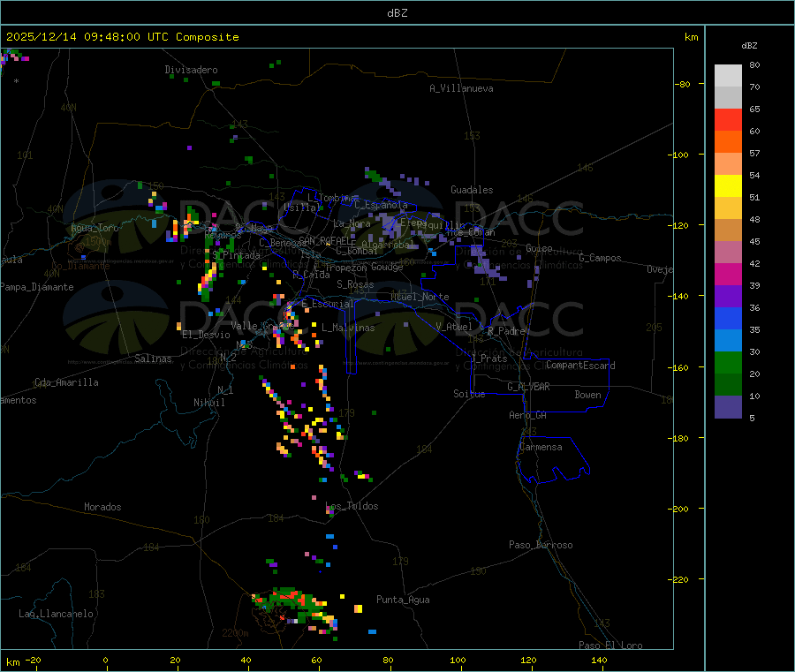Click the -80 km axis tick label

[x=684, y=84]
